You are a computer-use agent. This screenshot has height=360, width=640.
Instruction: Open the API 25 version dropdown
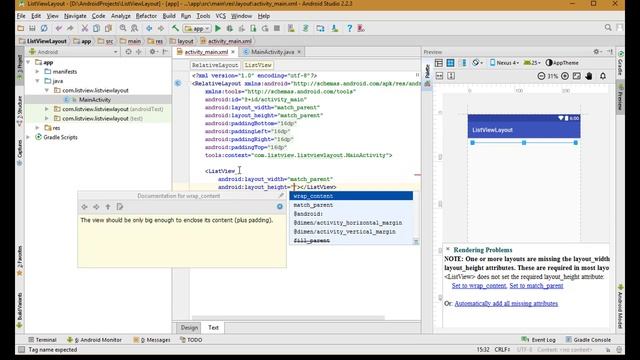coord(532,62)
